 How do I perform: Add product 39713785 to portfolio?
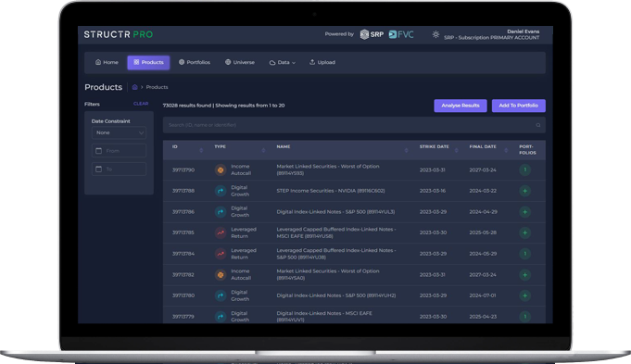click(524, 232)
